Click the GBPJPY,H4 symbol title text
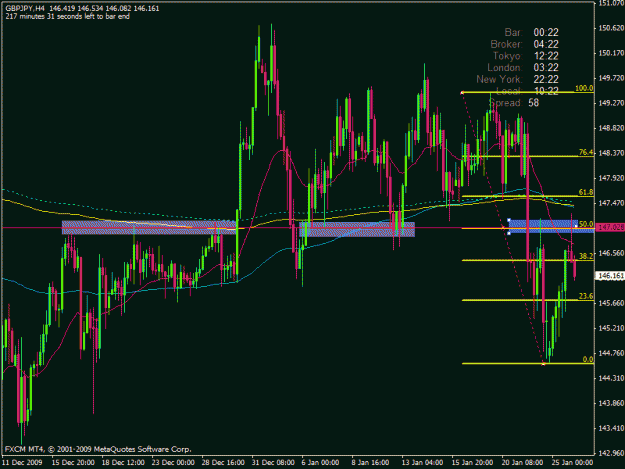This screenshot has width=625, height=469. click(25, 8)
